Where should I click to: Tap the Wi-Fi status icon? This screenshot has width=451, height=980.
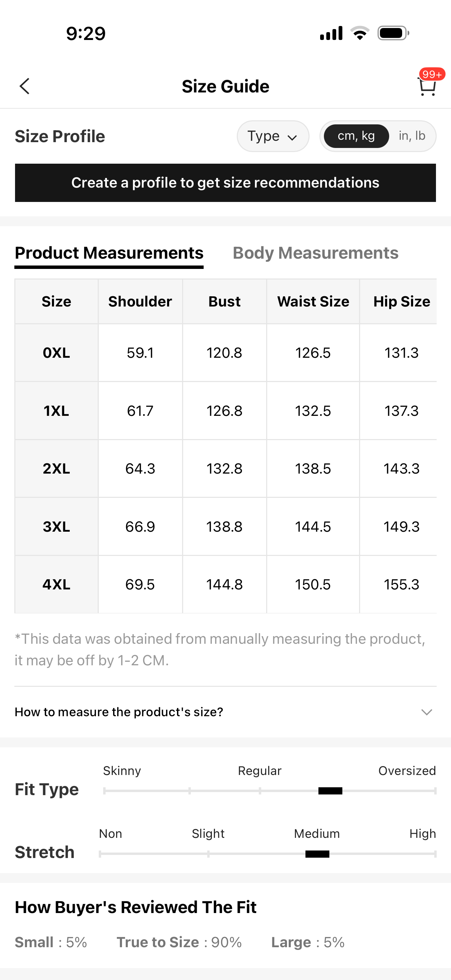coord(360,33)
